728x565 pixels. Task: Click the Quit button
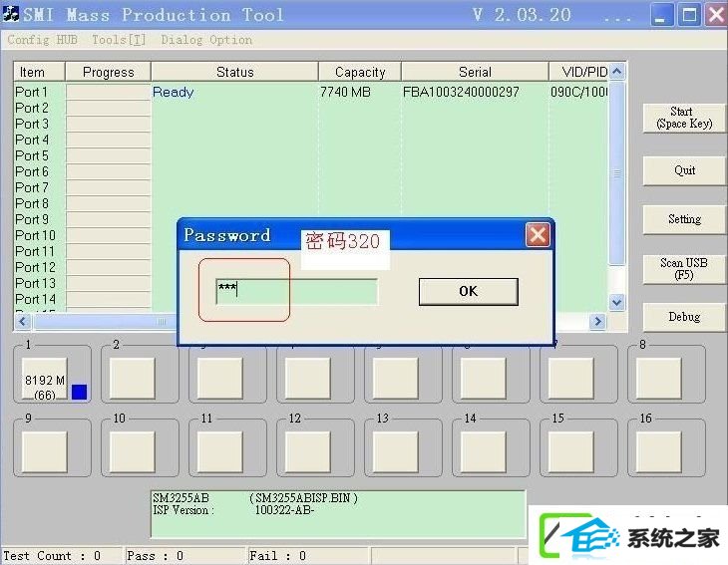coord(684,170)
